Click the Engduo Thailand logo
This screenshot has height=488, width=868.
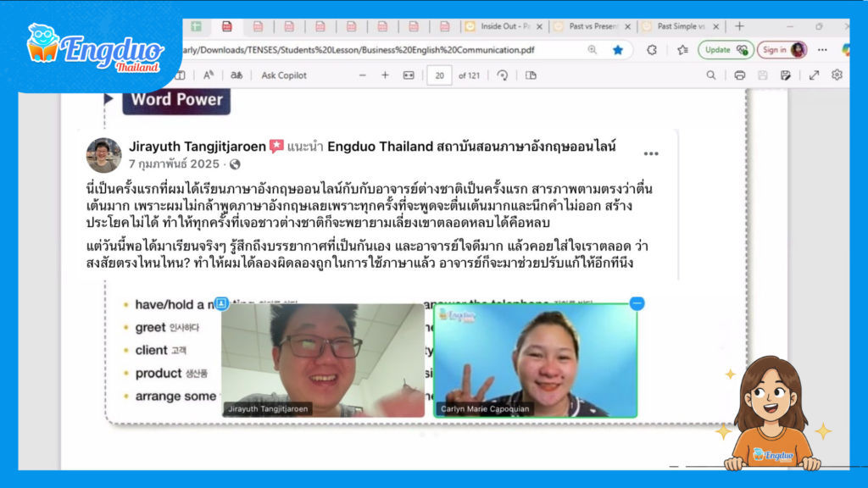point(95,50)
